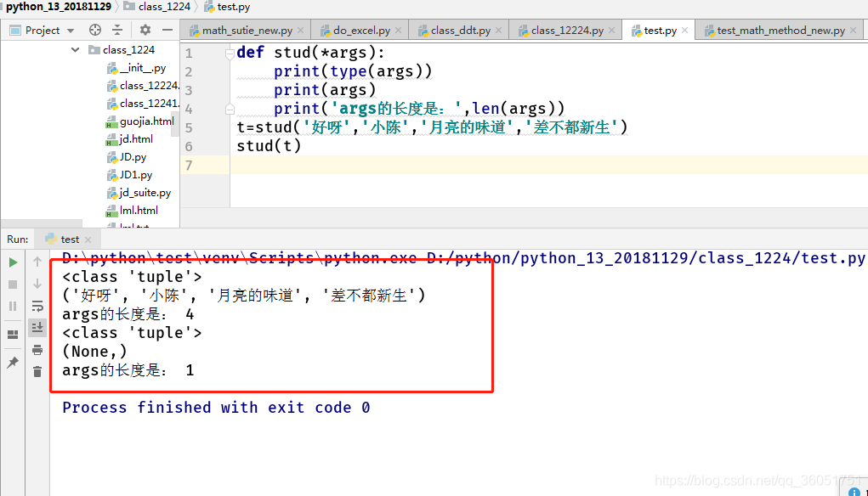Collapse the class_1224 folder arrow
Screen dimensions: 868x496
(76, 50)
